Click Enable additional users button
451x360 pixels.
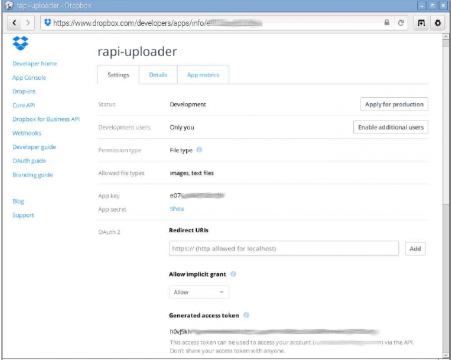click(x=391, y=127)
